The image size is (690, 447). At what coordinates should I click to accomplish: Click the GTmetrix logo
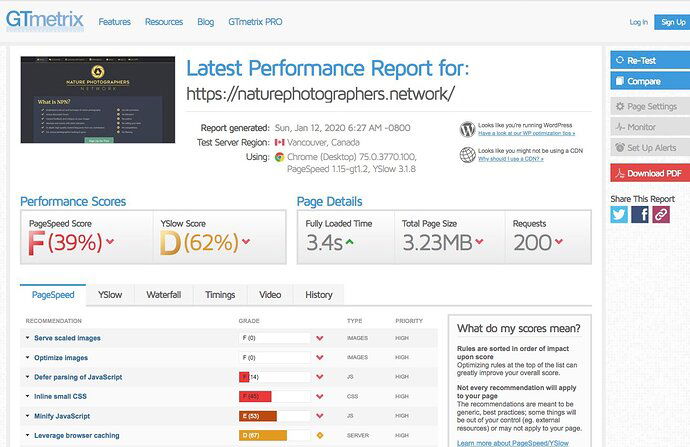pyautogui.click(x=45, y=19)
